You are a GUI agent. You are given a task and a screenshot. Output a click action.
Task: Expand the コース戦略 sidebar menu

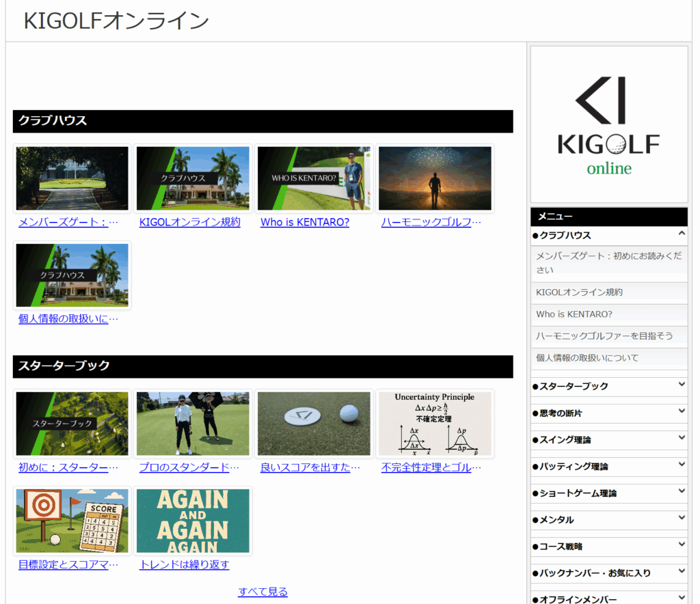click(x=681, y=545)
